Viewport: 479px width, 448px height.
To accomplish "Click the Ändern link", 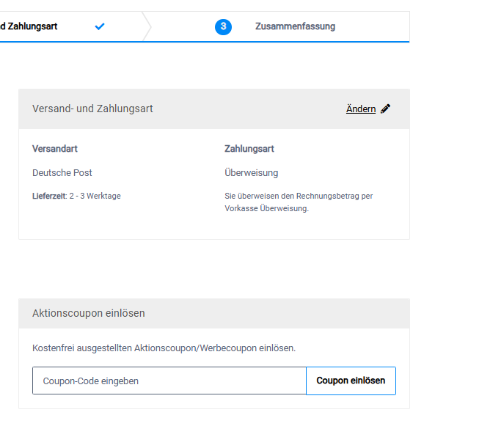I will click(x=360, y=109).
